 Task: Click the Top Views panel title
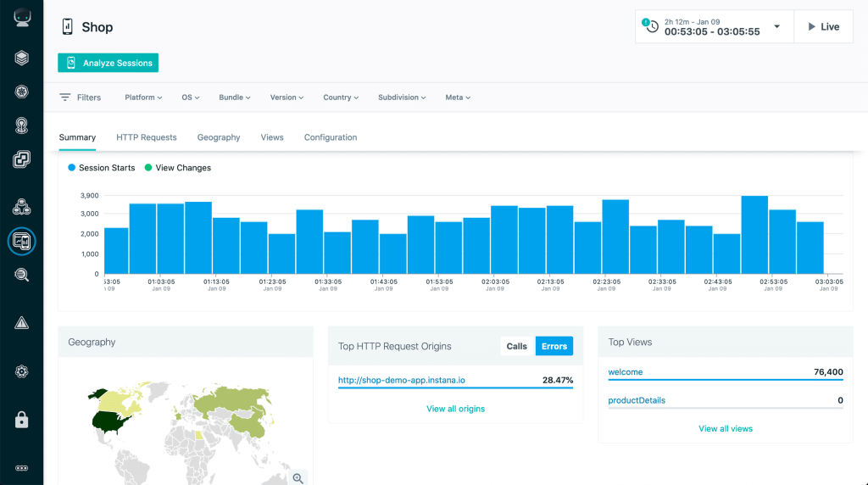point(630,343)
